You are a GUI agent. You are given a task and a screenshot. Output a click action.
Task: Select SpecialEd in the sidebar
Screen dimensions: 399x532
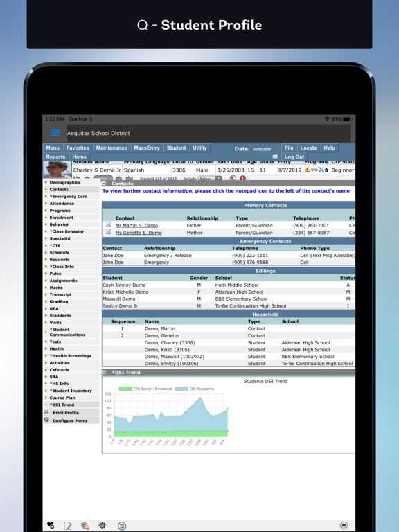60,238
